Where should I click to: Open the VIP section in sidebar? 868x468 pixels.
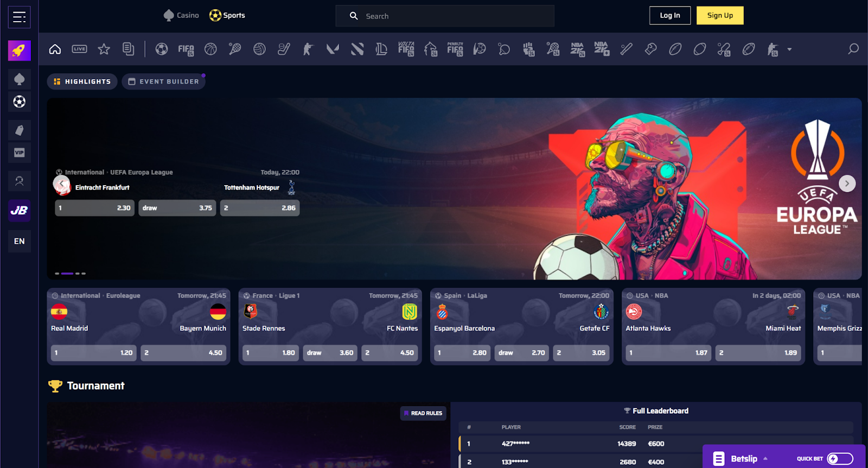coord(19,153)
